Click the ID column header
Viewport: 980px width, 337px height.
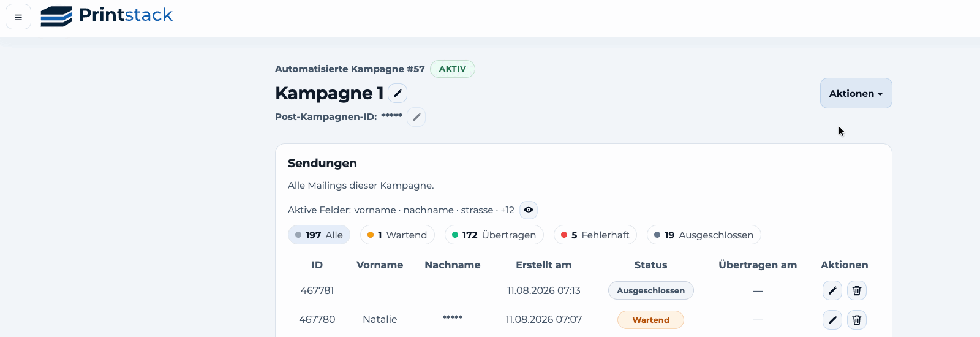[317, 265]
